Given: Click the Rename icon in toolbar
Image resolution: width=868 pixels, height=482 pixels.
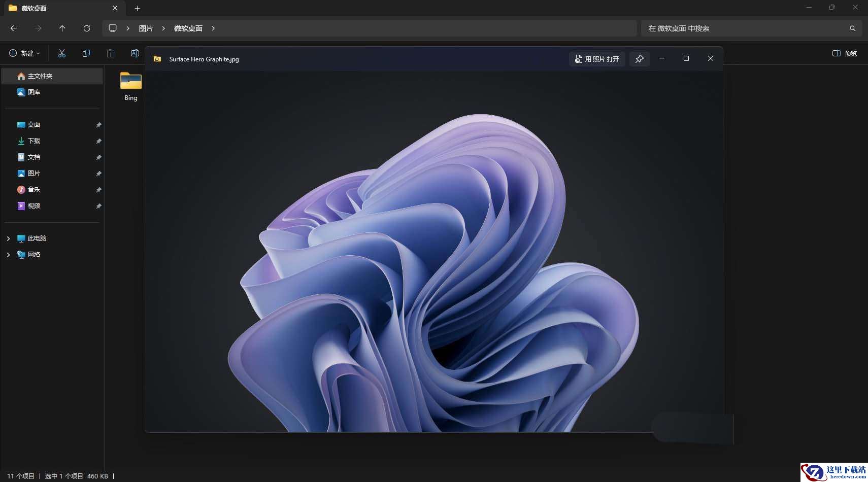Looking at the screenshot, I should (135, 53).
